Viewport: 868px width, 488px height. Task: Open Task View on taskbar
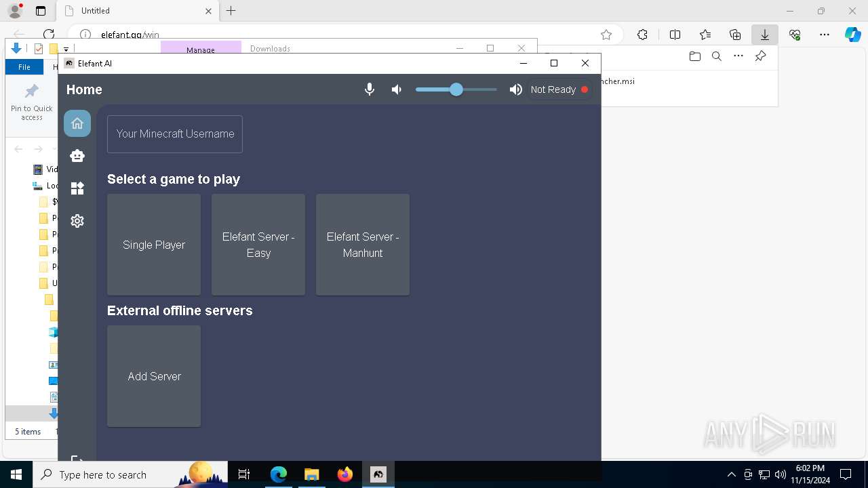244,474
